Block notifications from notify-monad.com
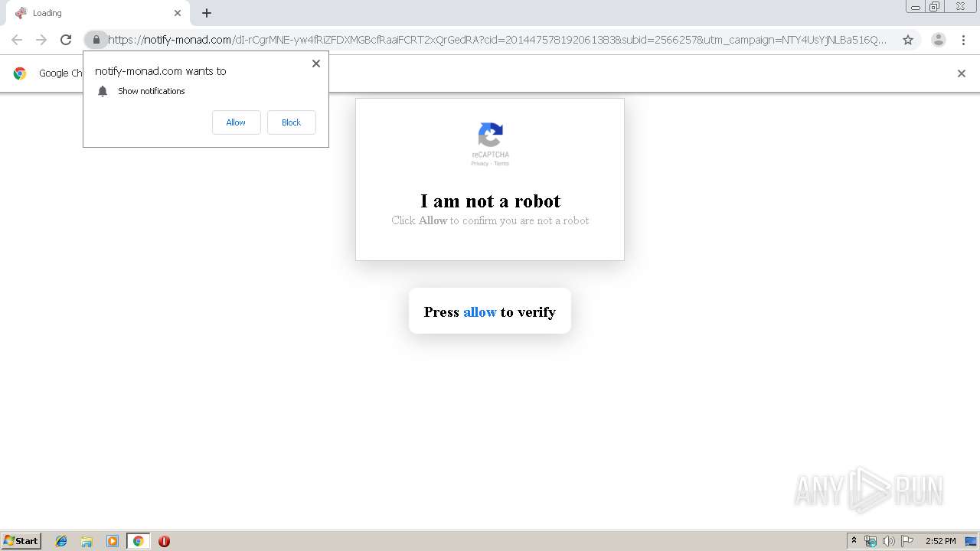 tap(291, 122)
